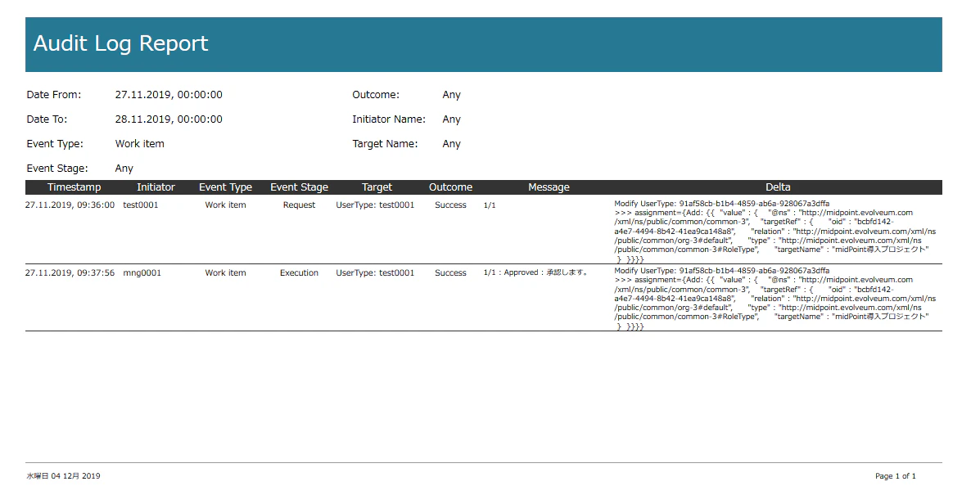Select timestamp "27.11.2019, 09:36:00"
980x495 pixels.
[x=70, y=205]
